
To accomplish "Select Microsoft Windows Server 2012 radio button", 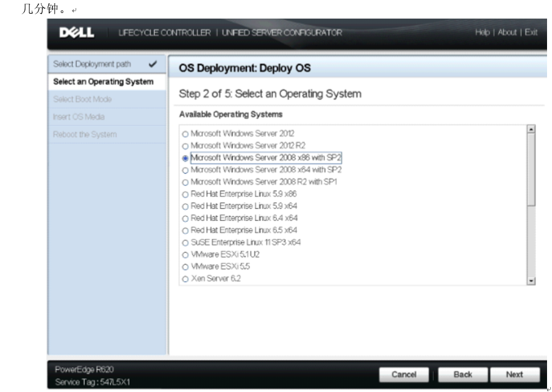I will [x=185, y=134].
